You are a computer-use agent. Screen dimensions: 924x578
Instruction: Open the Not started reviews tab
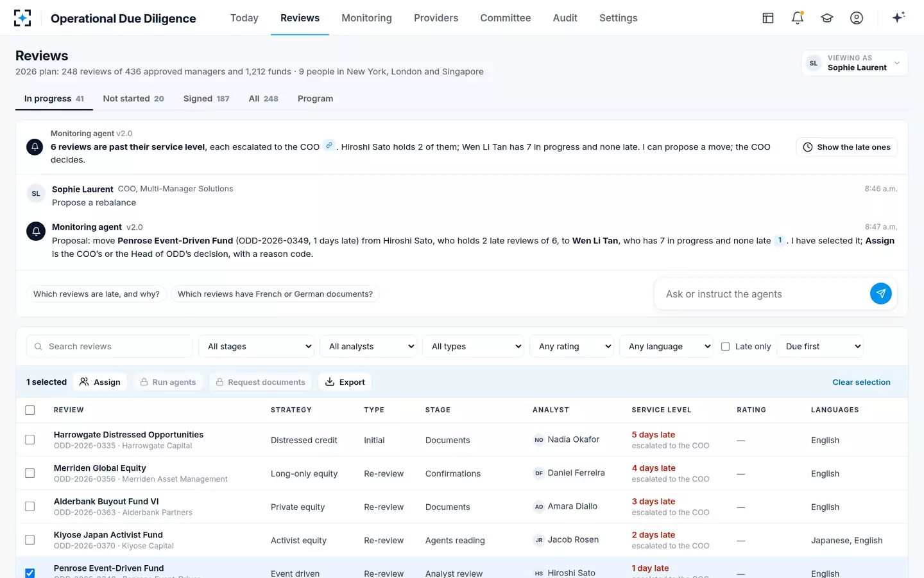click(x=133, y=98)
